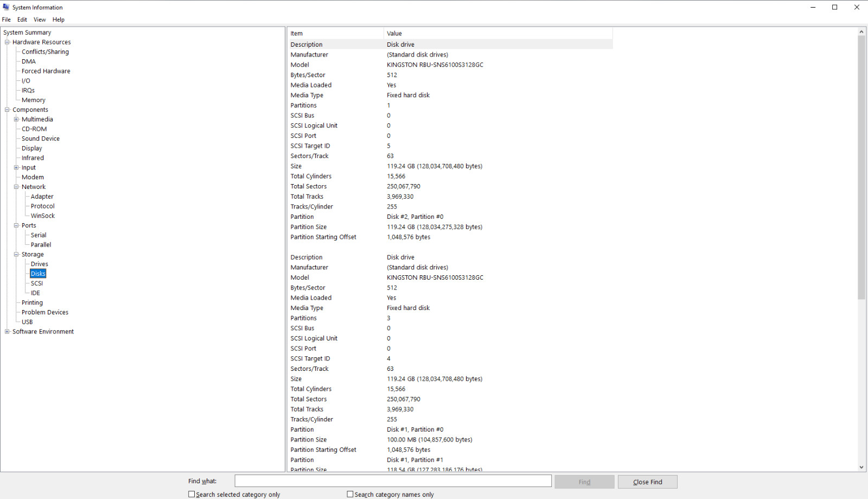Expand the Input node

click(16, 168)
